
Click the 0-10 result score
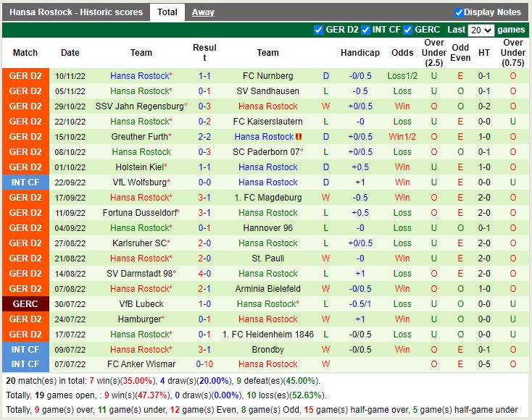(204, 364)
